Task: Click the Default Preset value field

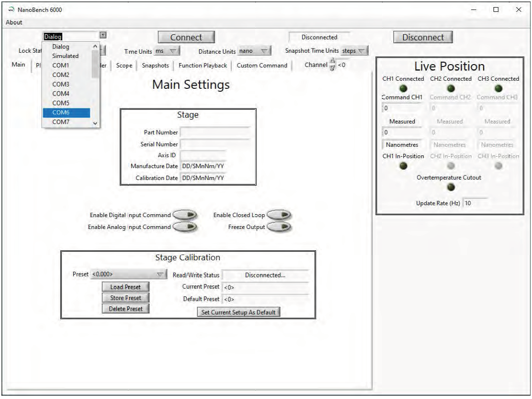Action: [266, 299]
